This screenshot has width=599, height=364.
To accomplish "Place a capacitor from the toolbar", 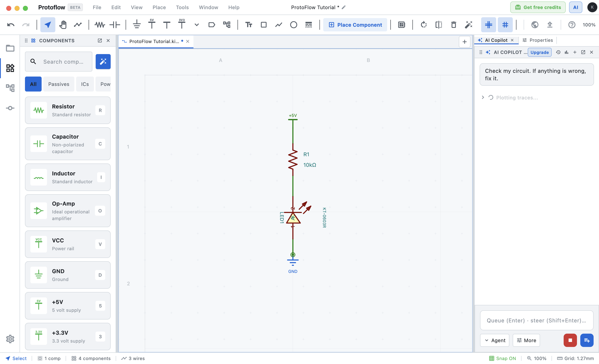I will (115, 25).
